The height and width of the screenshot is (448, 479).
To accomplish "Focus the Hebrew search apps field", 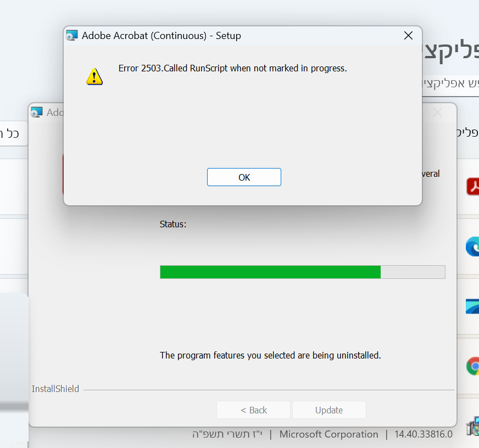I will tap(450, 83).
